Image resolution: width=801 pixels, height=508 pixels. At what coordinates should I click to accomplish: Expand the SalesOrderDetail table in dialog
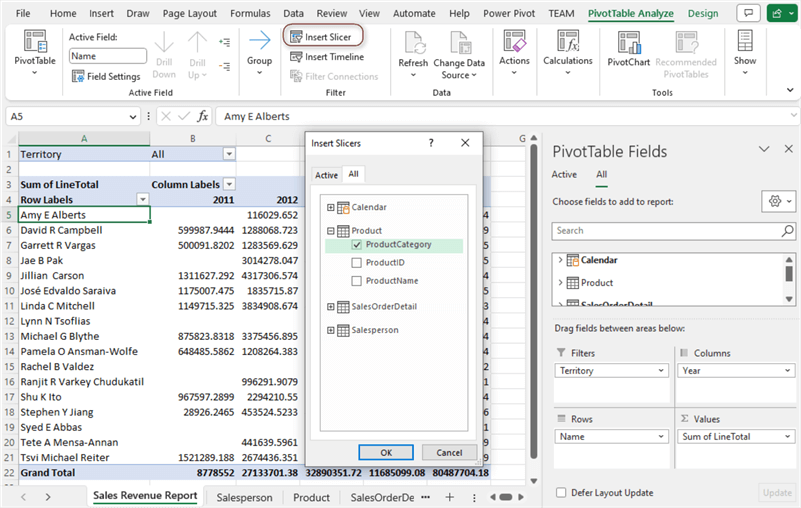pos(330,306)
